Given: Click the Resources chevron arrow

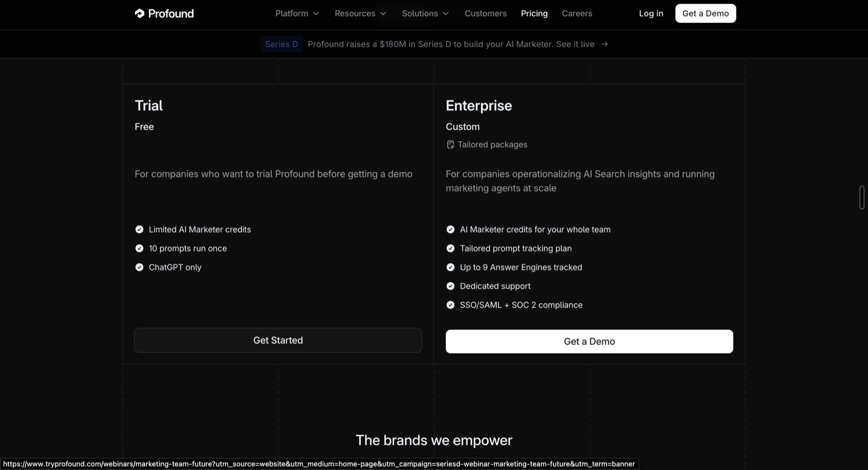Looking at the screenshot, I should pos(383,14).
